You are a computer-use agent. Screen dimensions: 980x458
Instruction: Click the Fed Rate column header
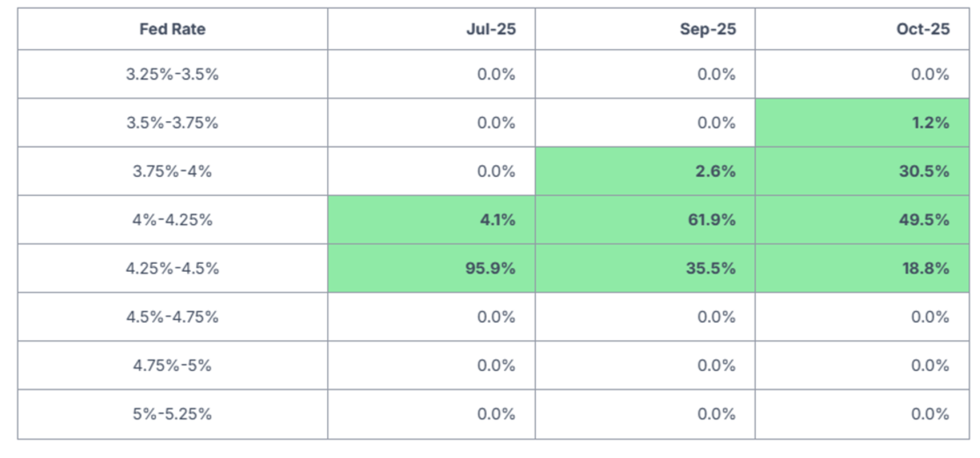[172, 29]
